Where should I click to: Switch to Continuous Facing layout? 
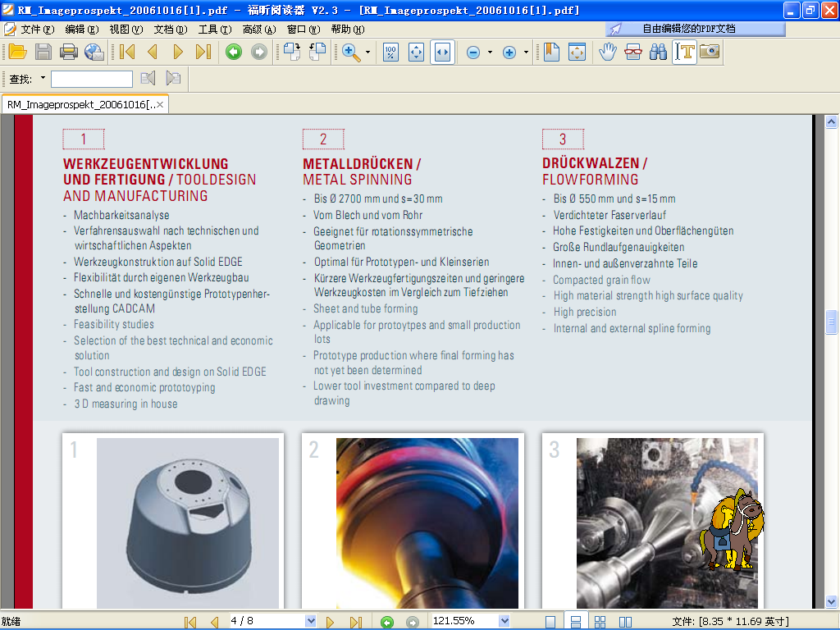[600, 622]
